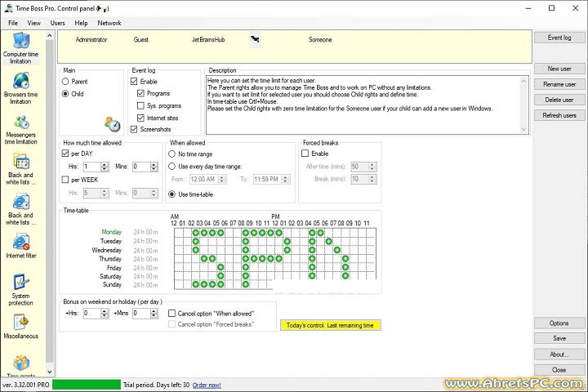Viewport: 588px width, 392px height.
Task: Click Description box scroll down arrow
Action: pyautogui.click(x=523, y=129)
